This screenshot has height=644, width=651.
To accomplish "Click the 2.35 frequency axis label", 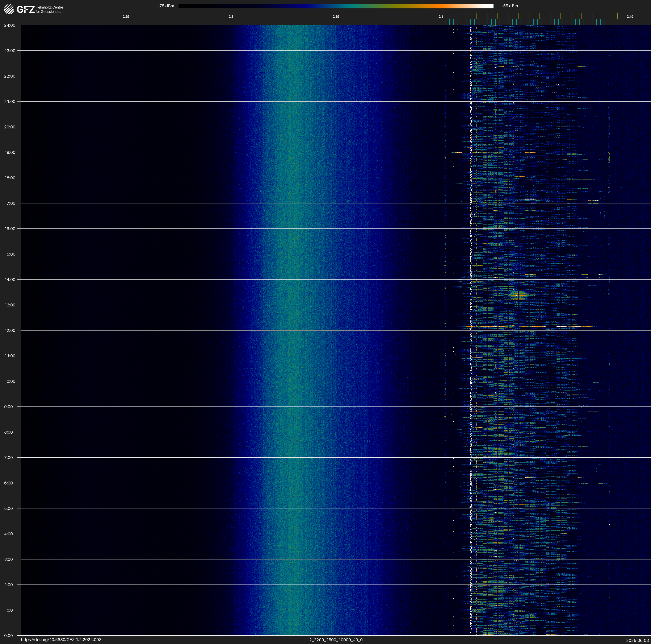I will pos(336,17).
